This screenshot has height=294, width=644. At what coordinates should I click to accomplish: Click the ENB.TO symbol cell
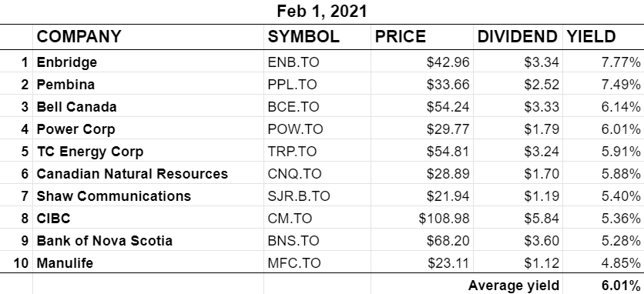317,62
